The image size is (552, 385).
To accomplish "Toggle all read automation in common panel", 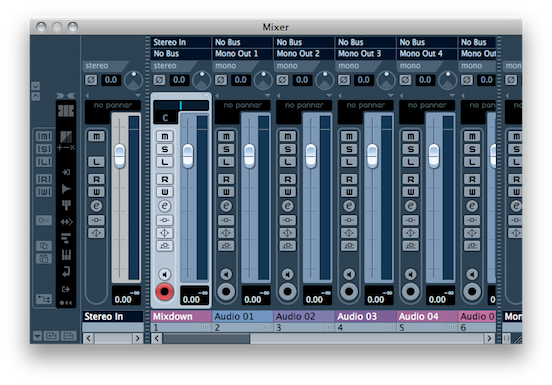I will click(44, 179).
